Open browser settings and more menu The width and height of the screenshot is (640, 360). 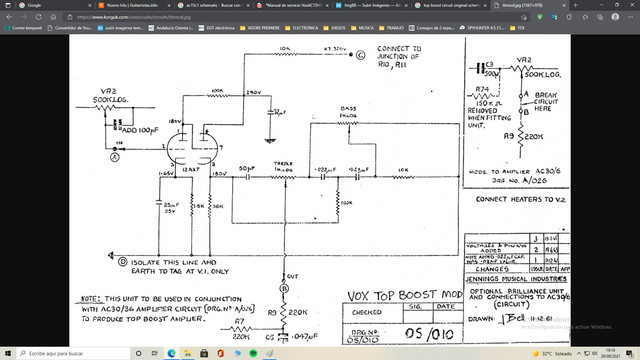631,17
